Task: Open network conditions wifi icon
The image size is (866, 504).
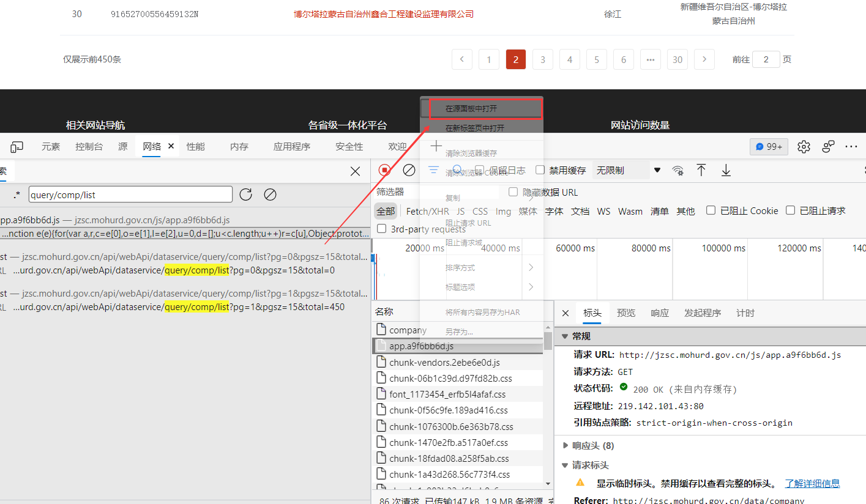Action: click(677, 170)
